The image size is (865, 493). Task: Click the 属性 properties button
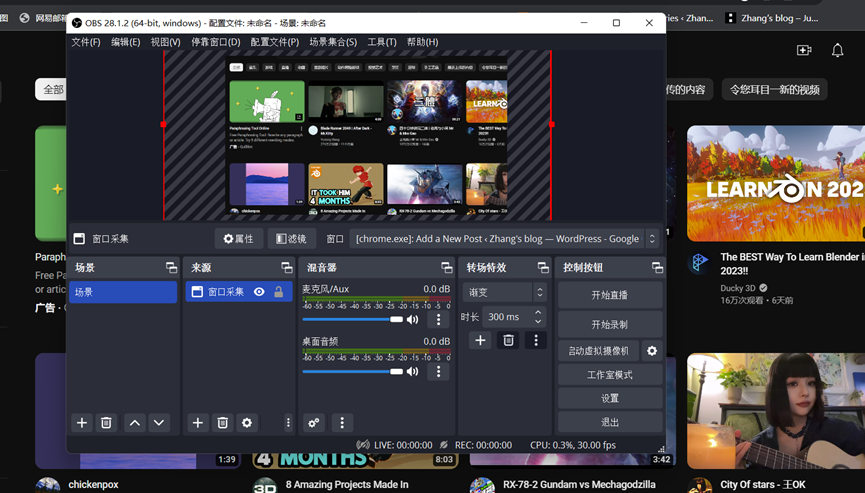click(x=238, y=239)
